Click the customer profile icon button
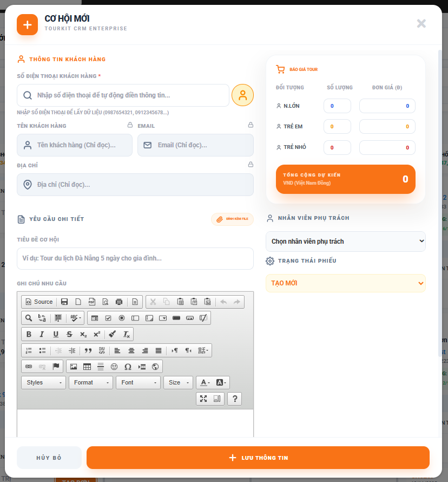 point(242,95)
